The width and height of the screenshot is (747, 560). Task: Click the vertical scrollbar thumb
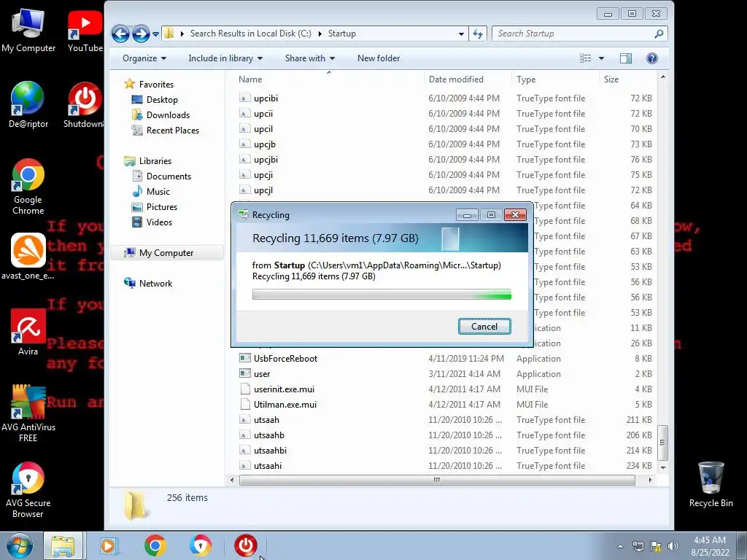point(662,443)
